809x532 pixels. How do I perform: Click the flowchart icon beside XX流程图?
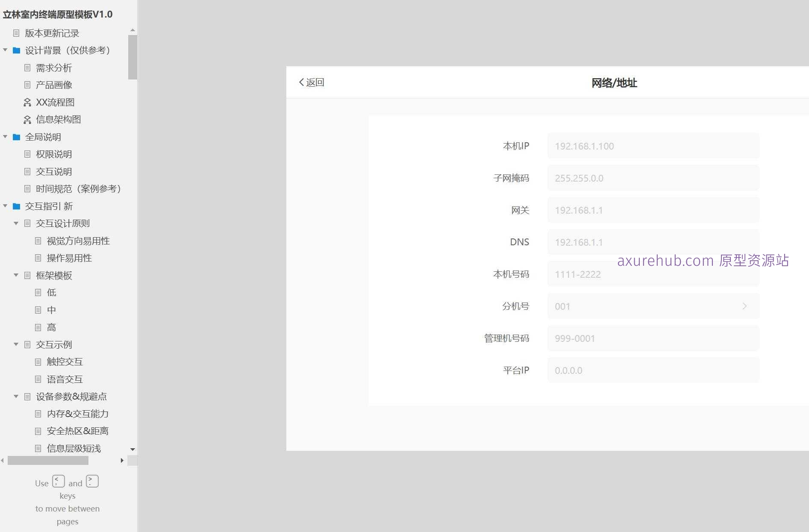[27, 102]
